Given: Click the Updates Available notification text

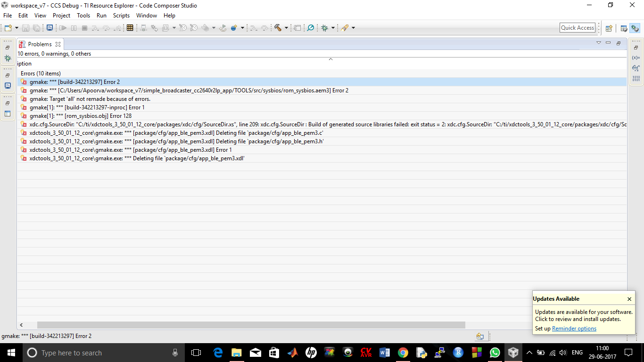Looking at the screenshot, I should click(584, 315).
